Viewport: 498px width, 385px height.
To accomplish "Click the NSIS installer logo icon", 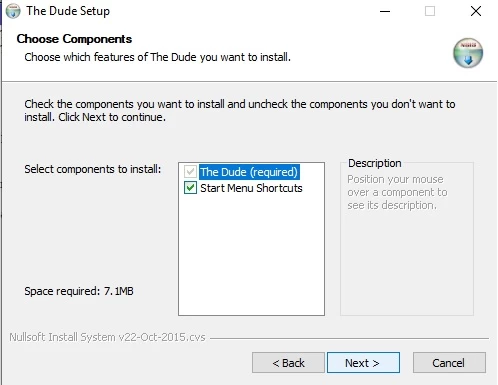I will [x=468, y=53].
